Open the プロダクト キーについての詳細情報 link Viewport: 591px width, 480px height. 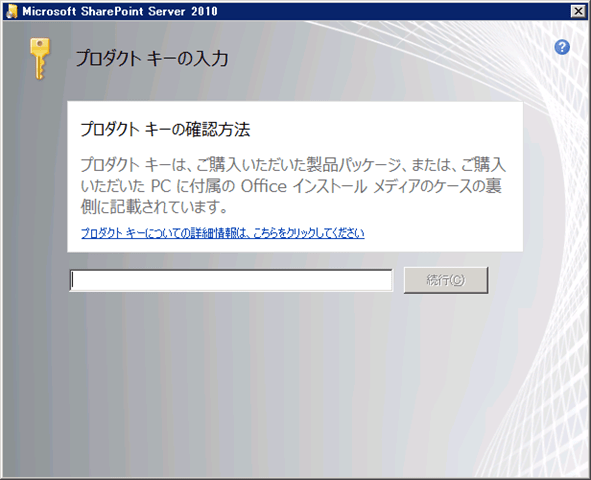pos(223,233)
